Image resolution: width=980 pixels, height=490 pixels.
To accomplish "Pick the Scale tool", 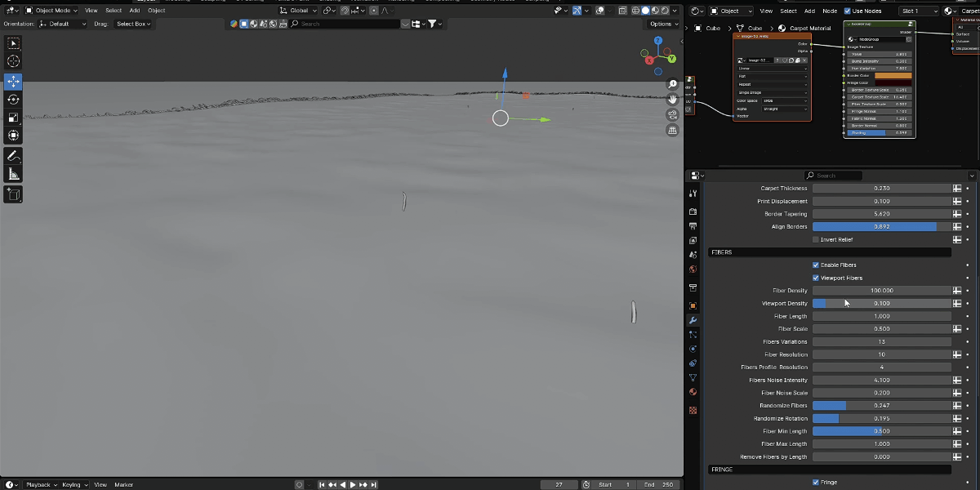I will coord(13,118).
